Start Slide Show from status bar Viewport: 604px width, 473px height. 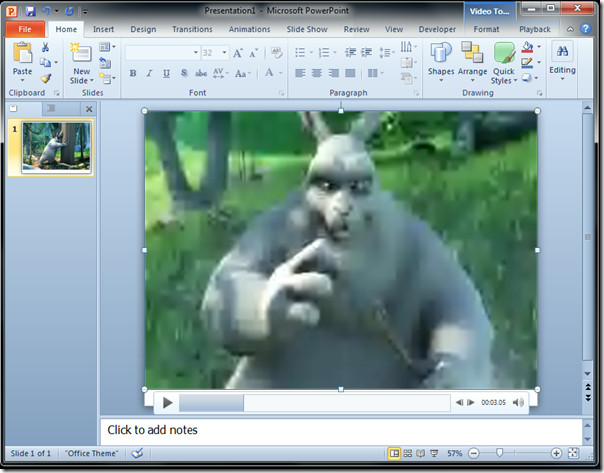(434, 453)
